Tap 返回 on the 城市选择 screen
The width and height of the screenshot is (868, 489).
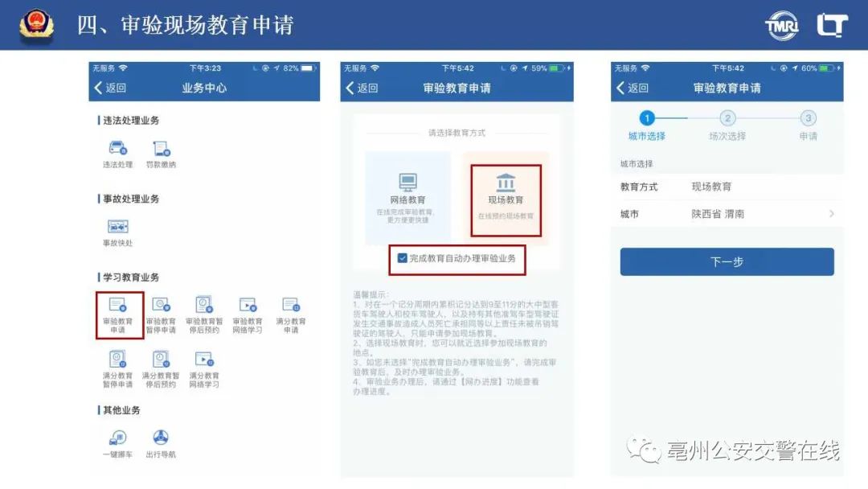[632, 88]
